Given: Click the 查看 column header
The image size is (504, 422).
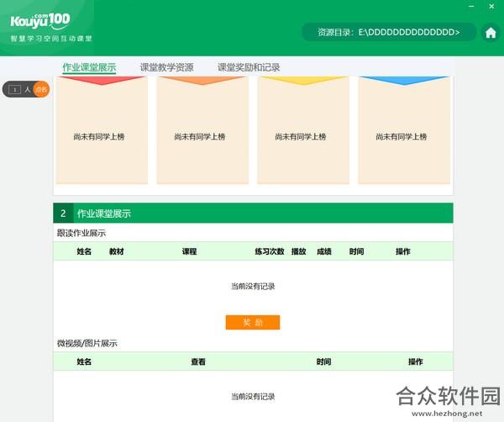Looking at the screenshot, I should tap(198, 361).
